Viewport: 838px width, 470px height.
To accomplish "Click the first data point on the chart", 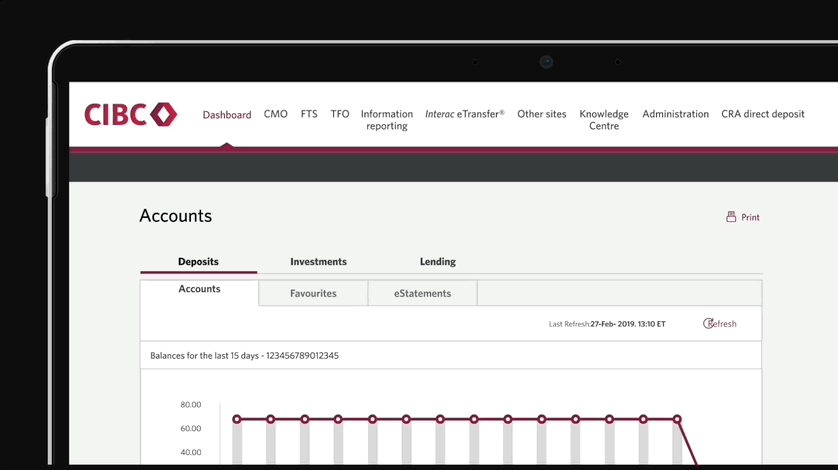I will click(x=237, y=419).
